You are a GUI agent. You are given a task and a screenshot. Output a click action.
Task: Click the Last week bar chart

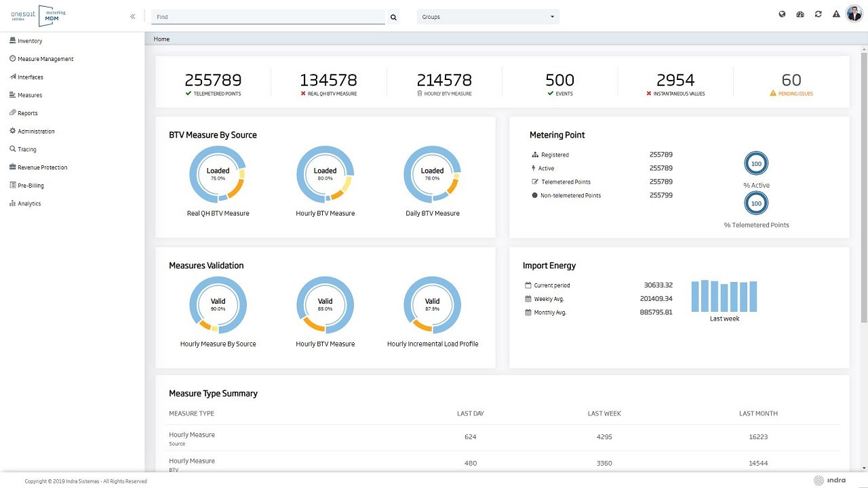pyautogui.click(x=724, y=296)
